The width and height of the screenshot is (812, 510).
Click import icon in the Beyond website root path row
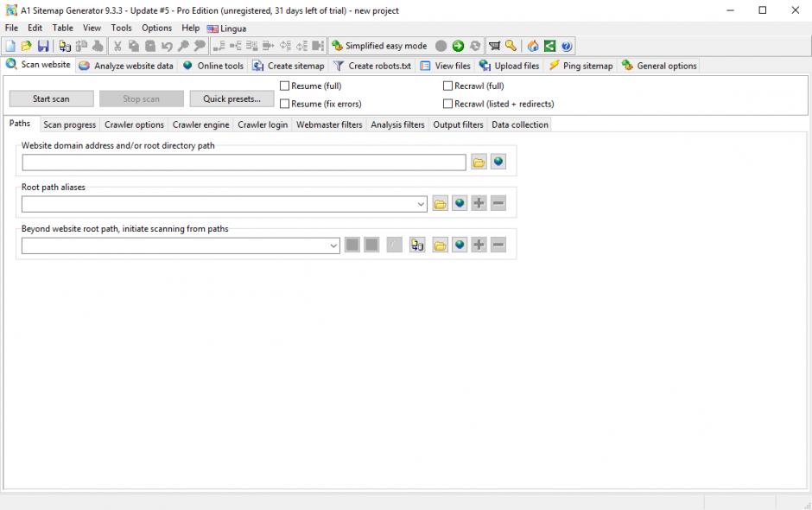(x=417, y=245)
